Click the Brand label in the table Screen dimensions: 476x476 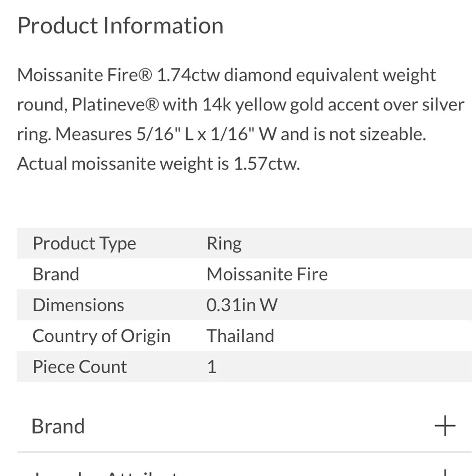56,274
